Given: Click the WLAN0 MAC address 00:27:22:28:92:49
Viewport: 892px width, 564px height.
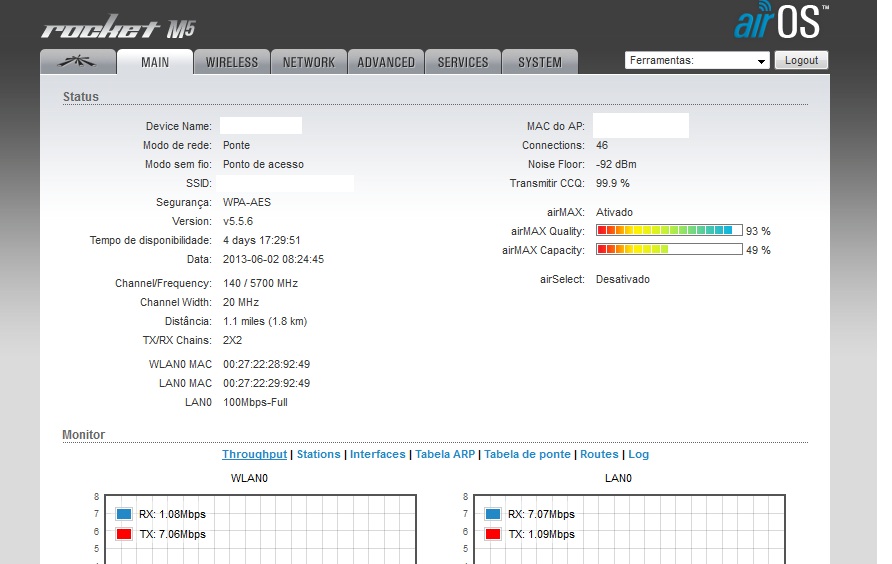Looking at the screenshot, I should [x=266, y=364].
